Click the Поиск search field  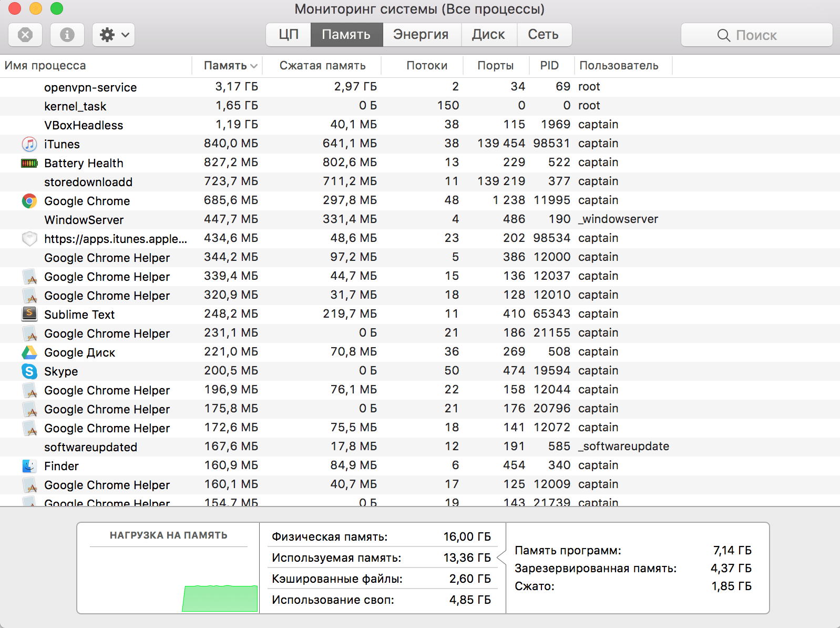point(756,35)
